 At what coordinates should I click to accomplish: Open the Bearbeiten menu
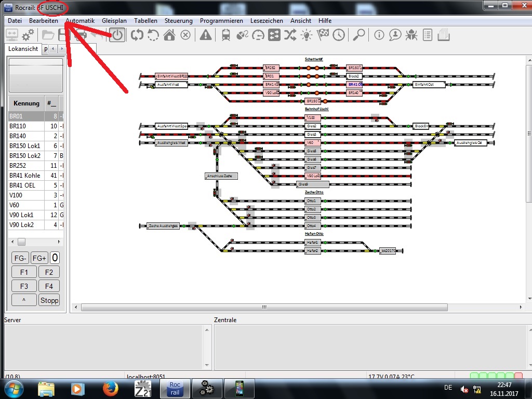pyautogui.click(x=44, y=21)
